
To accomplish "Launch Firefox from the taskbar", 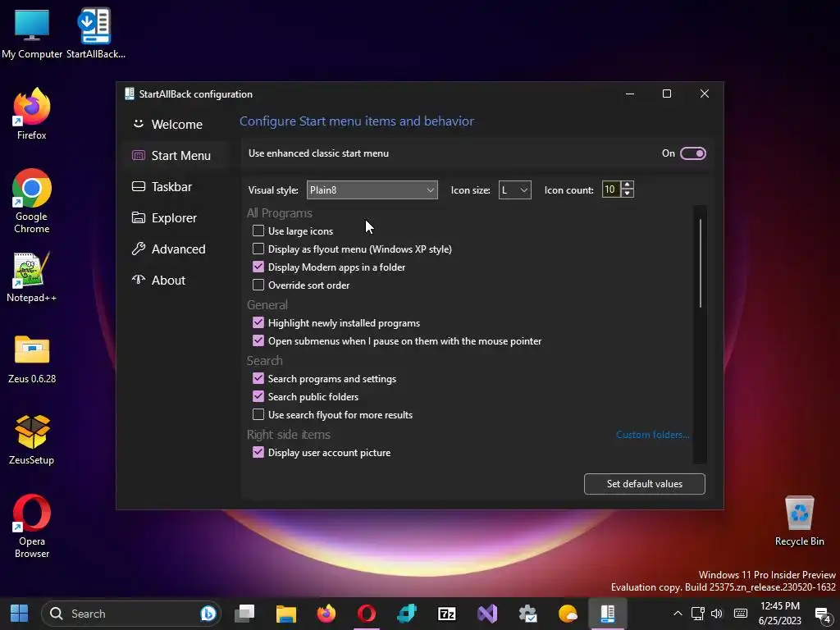I will tap(326, 614).
